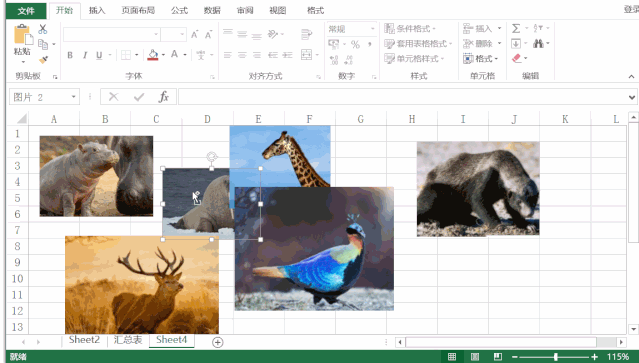Viewport: 639px width, 363px height.
Task: Open the 文件 file tab
Action: (x=26, y=11)
